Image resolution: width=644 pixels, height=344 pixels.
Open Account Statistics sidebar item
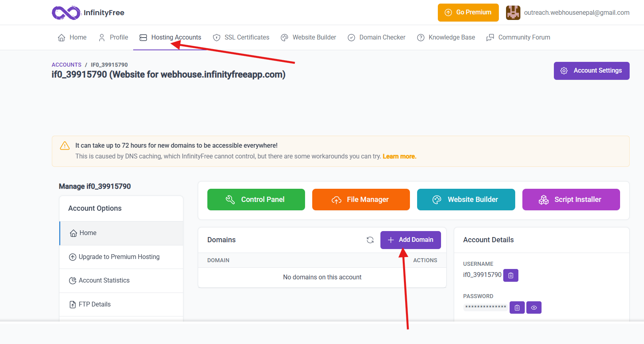click(121, 281)
